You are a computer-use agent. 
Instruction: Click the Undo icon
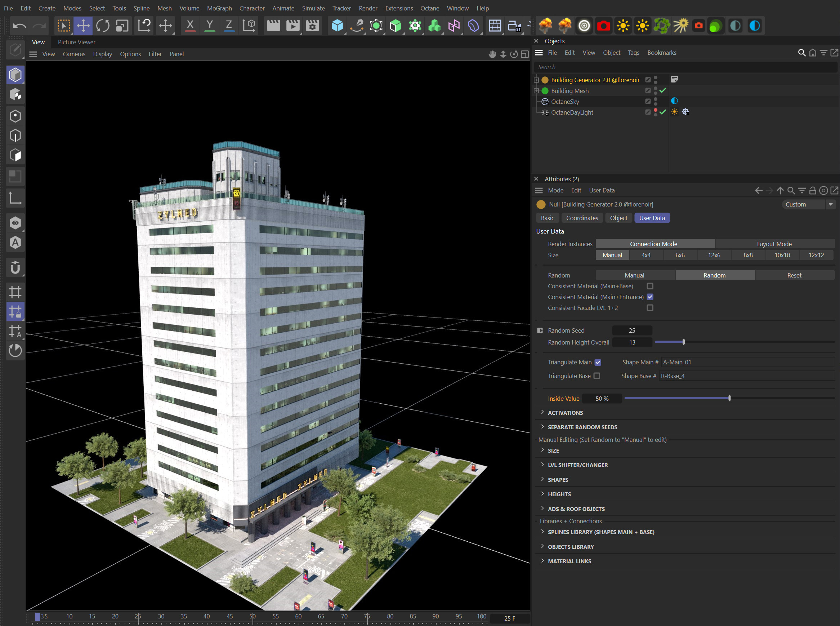[x=20, y=25]
